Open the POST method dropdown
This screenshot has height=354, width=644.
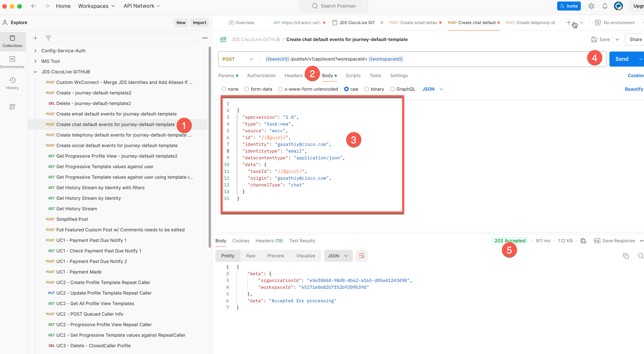click(238, 59)
